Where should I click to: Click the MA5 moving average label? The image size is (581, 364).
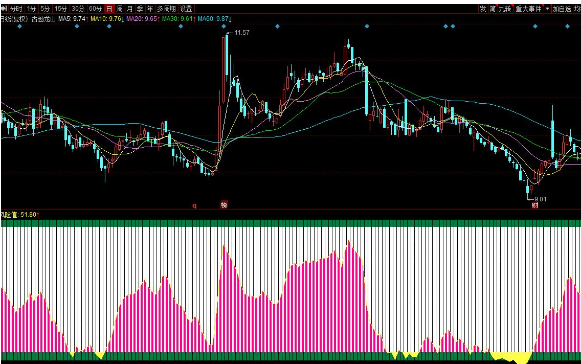point(72,19)
